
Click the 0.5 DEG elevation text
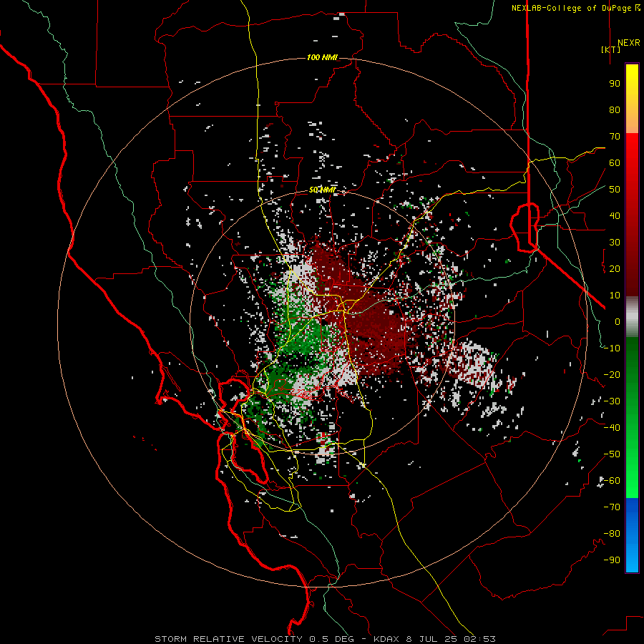point(332,639)
